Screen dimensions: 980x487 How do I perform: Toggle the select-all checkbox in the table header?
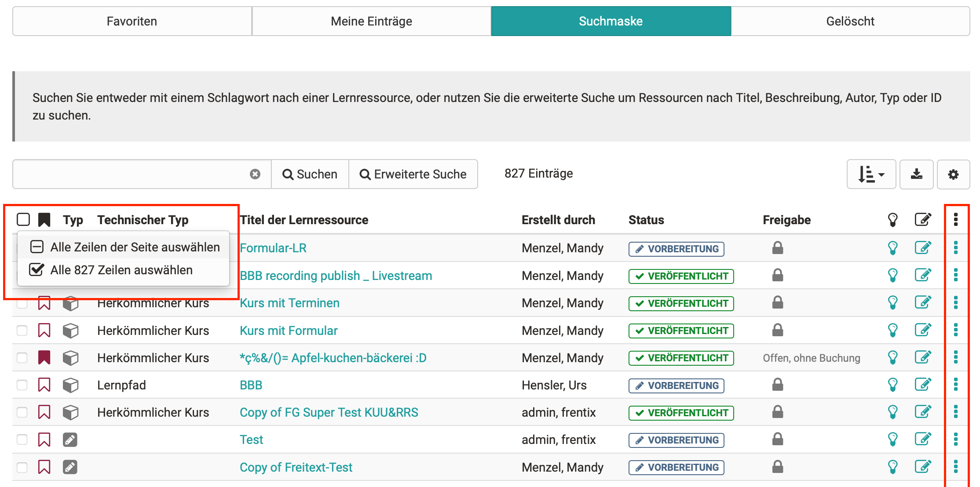pyautogui.click(x=23, y=219)
